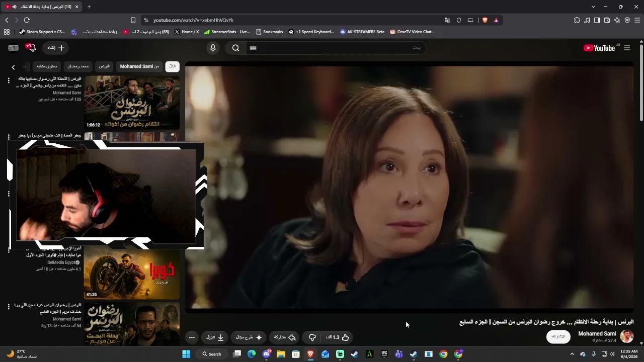Start voice search with the microphone
644x362 pixels.
point(213,48)
